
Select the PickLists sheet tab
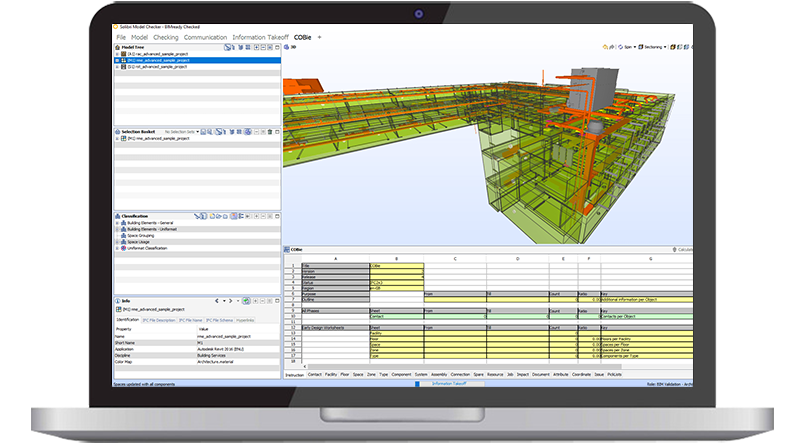615,374
